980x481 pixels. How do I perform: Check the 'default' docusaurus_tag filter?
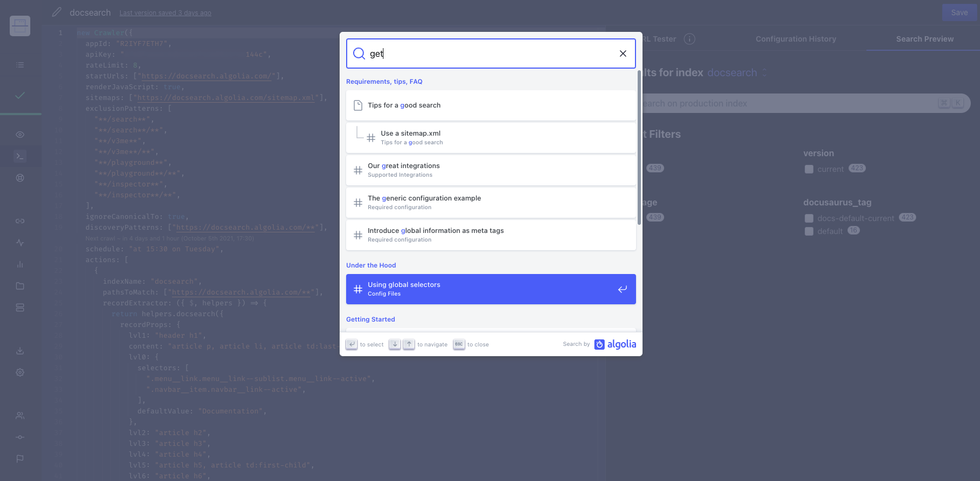coord(809,231)
